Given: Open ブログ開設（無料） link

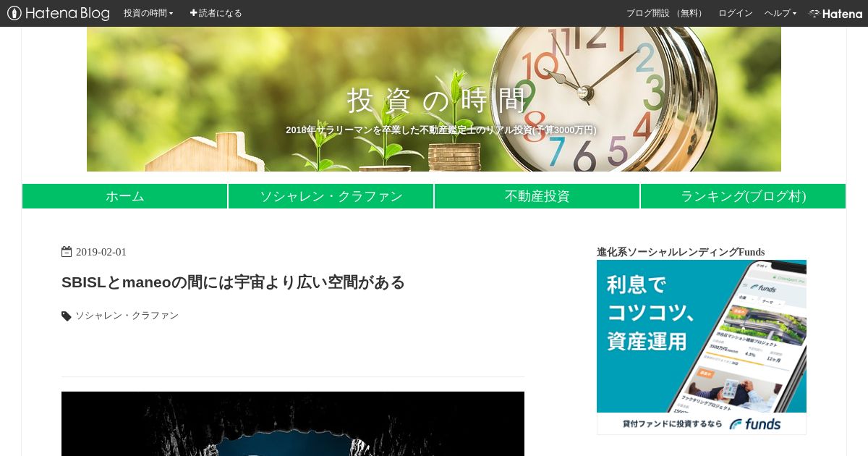Looking at the screenshot, I should [666, 13].
